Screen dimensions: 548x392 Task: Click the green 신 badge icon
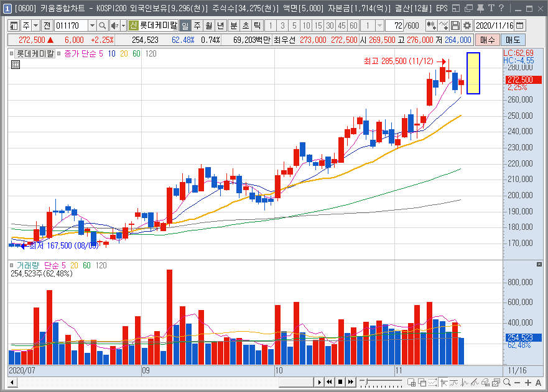pos(133,25)
